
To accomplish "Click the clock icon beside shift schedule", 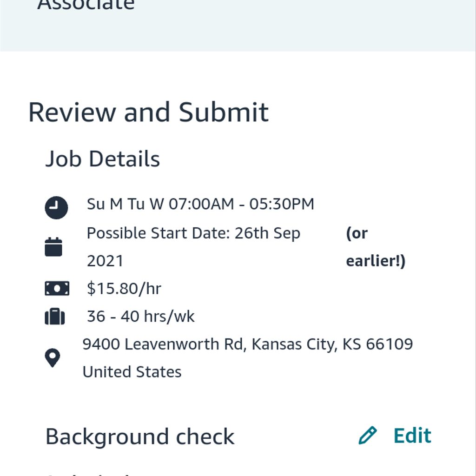I will 56,208.
